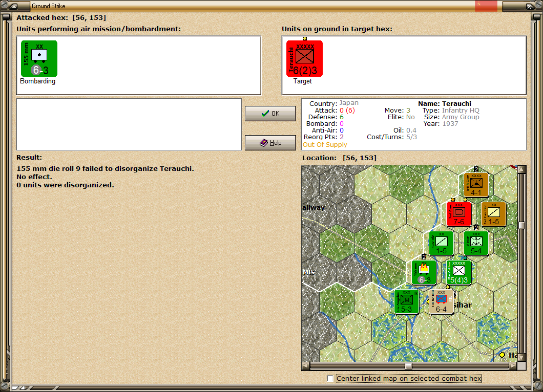Click the map scroll up arrow
Viewport: 543px width, 392px height.
(521, 169)
